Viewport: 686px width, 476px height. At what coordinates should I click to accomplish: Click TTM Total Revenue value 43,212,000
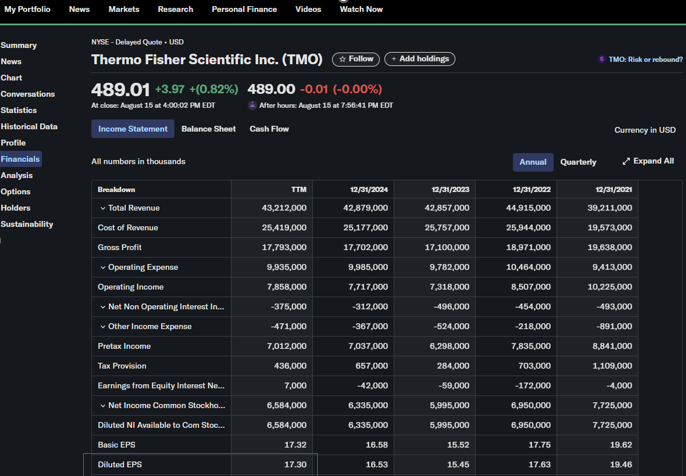[284, 208]
